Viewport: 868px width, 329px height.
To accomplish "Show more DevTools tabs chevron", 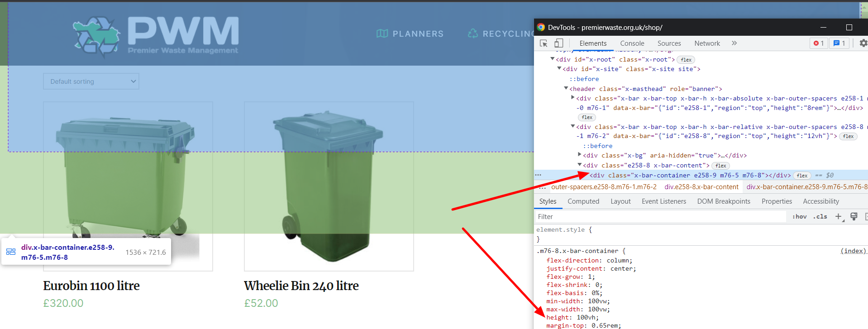I will point(734,43).
